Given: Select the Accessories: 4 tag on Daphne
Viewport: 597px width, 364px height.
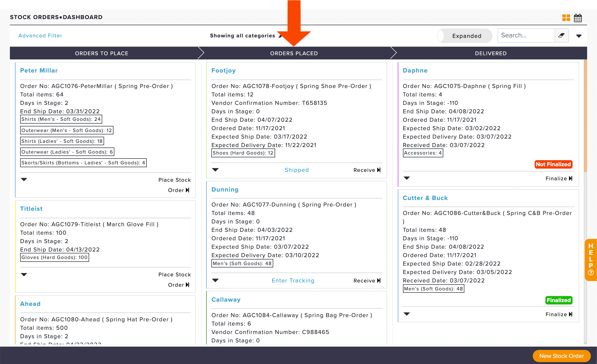Looking at the screenshot, I should click(x=423, y=153).
